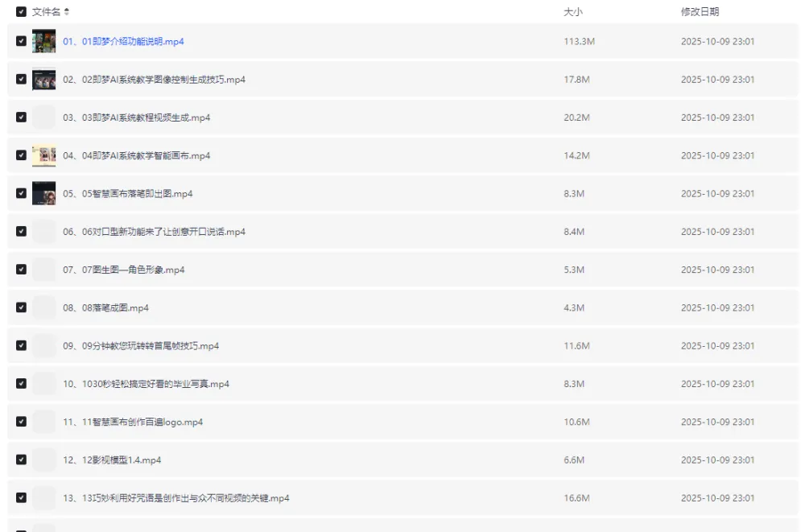
Task: Open the 11智慧画布创作百遍logo.mp4 file
Action: [133, 422]
